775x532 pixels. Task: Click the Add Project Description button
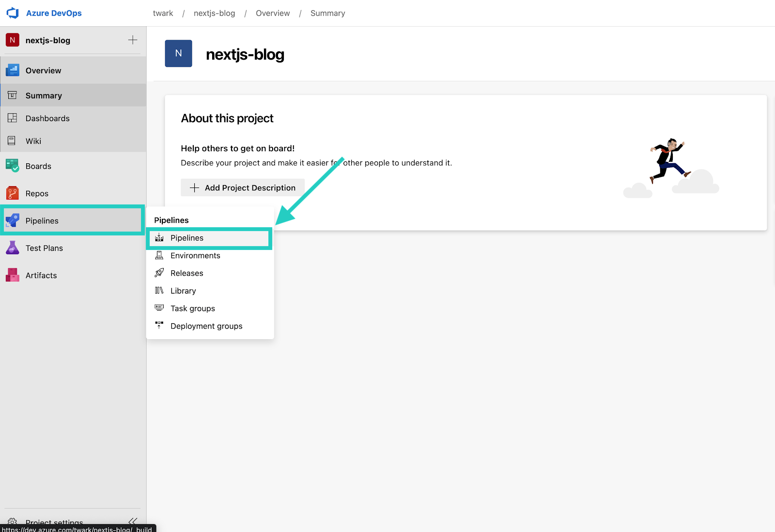click(243, 188)
